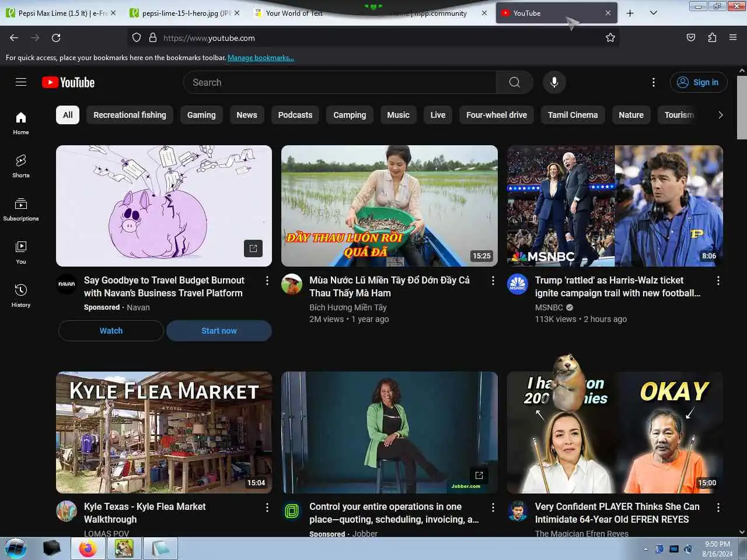Viewport: 747px width, 560px height.
Task: Open Windows Start menu orb
Action: tap(16, 548)
